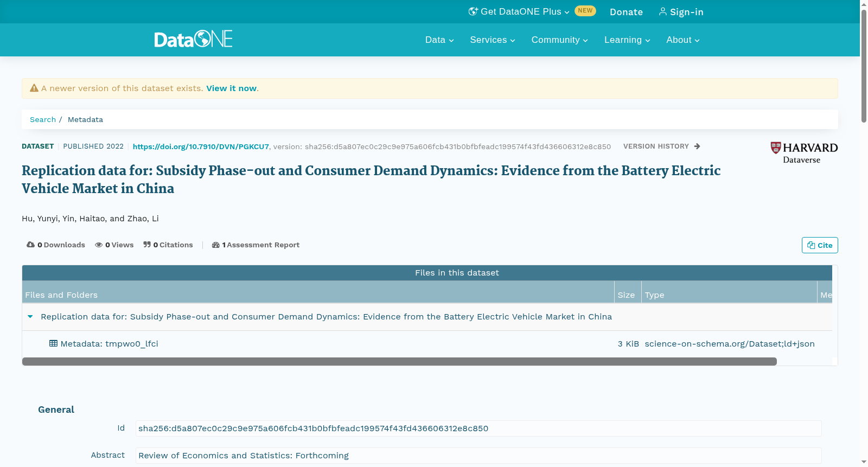The image size is (868, 467).
Task: Go to the DataONE logo home
Action: click(193, 39)
